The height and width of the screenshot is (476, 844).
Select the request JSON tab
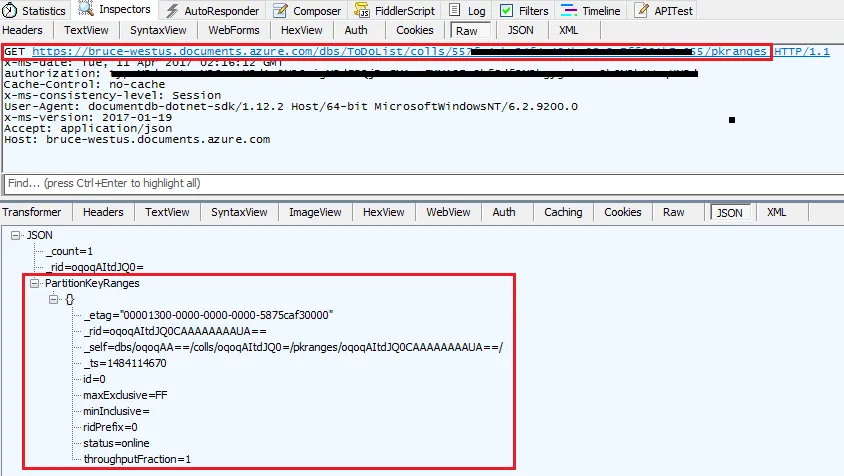coord(521,30)
